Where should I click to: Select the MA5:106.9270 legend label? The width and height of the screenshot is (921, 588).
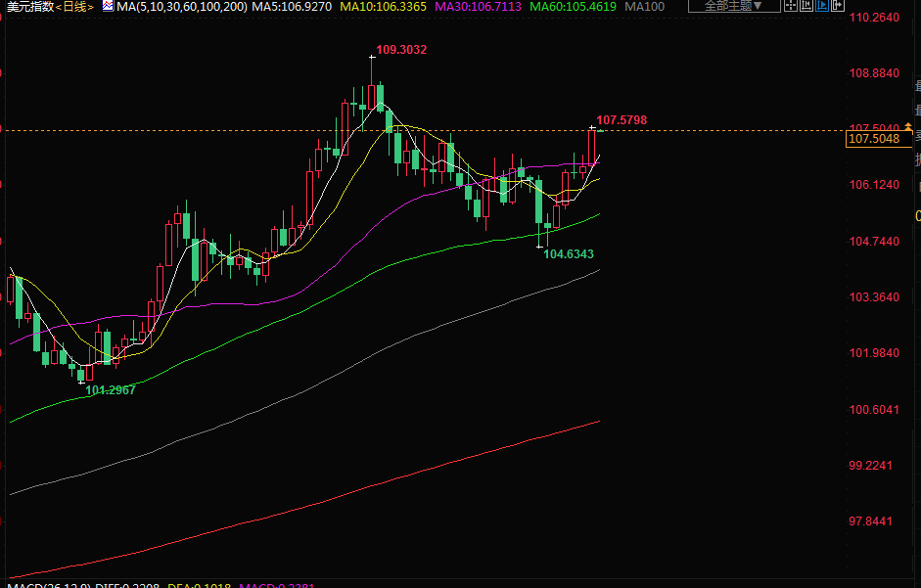click(293, 7)
